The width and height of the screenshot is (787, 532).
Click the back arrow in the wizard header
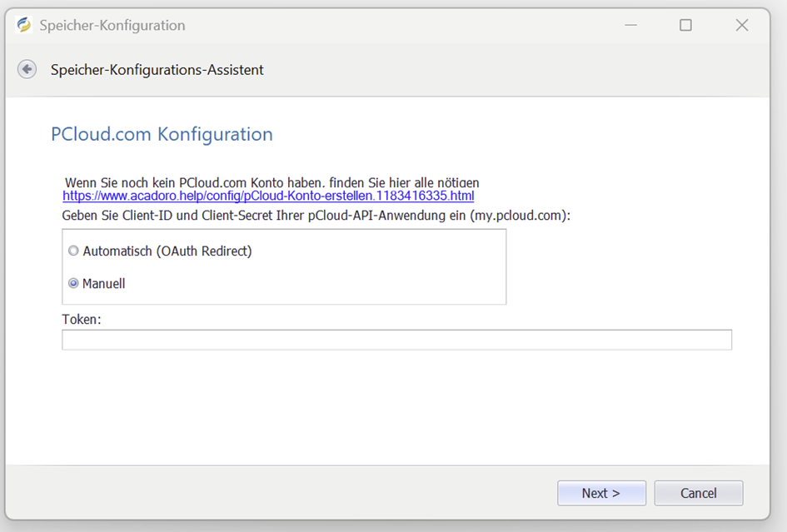coord(27,69)
